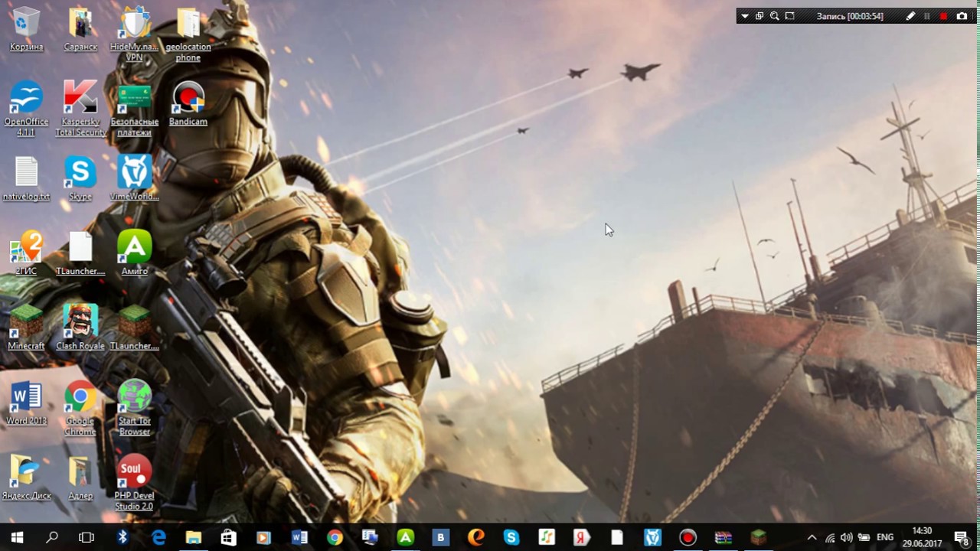Open the Windows Start menu
Viewport: 980px width, 551px height.
click(17, 537)
